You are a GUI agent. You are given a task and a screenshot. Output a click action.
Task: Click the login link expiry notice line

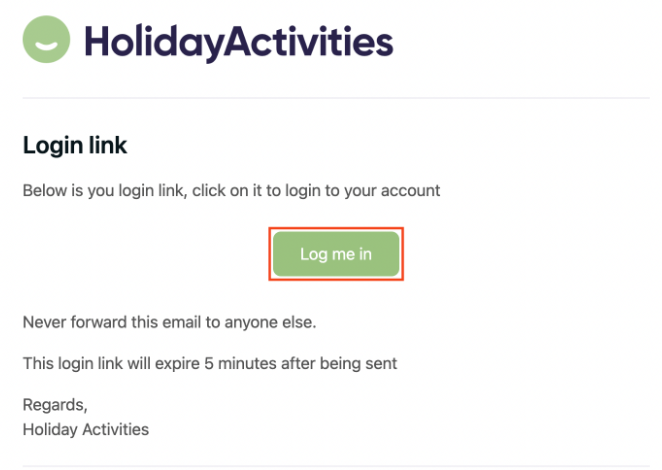pyautogui.click(x=210, y=363)
